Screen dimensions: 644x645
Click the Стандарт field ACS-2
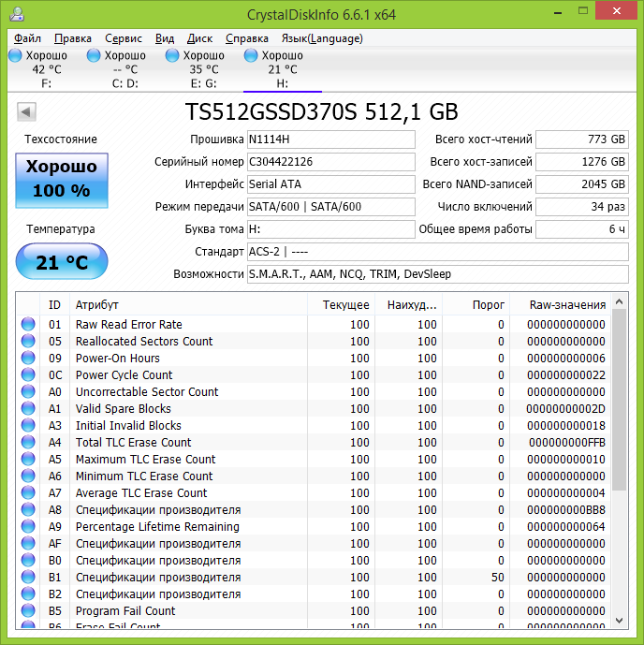438,251
